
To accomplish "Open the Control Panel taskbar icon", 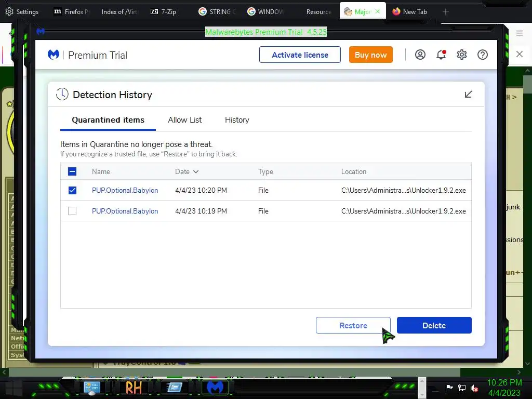I will pyautogui.click(x=91, y=388).
